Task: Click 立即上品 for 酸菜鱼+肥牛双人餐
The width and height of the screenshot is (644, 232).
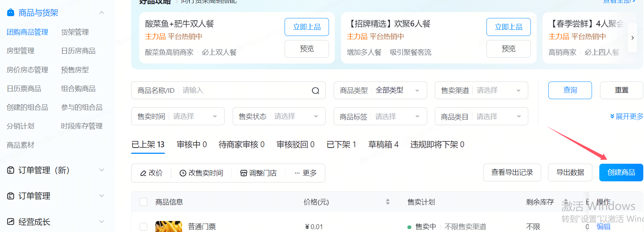Action: coord(307,27)
